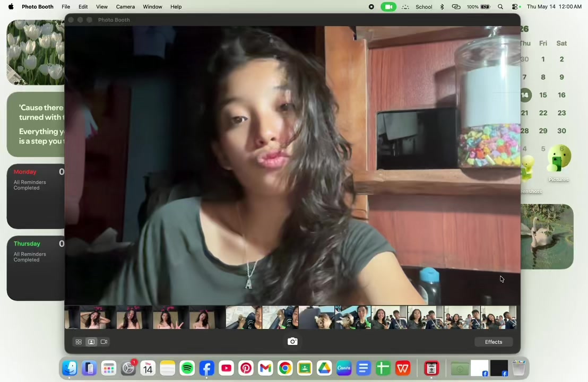Open the Help menu

pos(176,7)
